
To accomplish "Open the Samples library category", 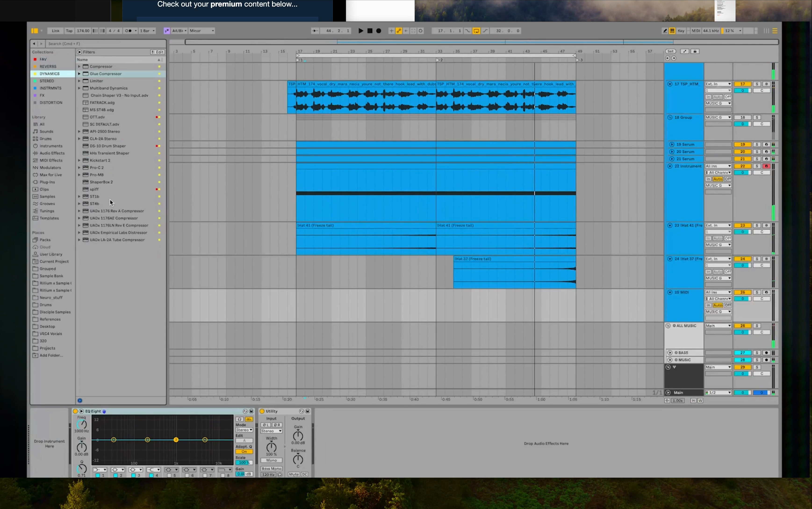I will [47, 196].
